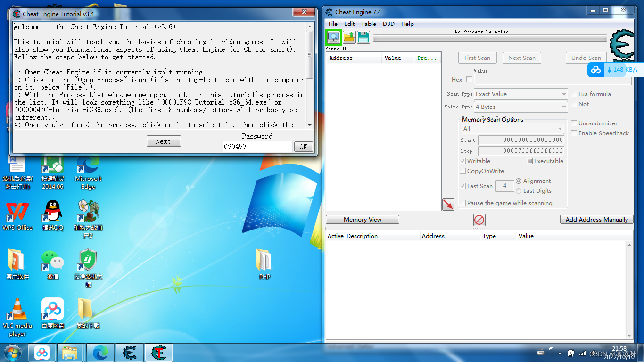
Task: Toggle the Writable checkbox
Action: click(462, 161)
